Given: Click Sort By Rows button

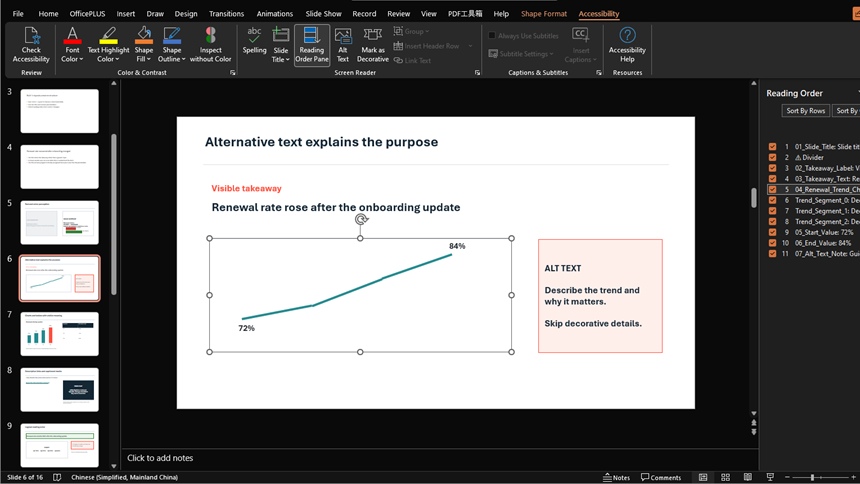Looking at the screenshot, I should coord(805,111).
